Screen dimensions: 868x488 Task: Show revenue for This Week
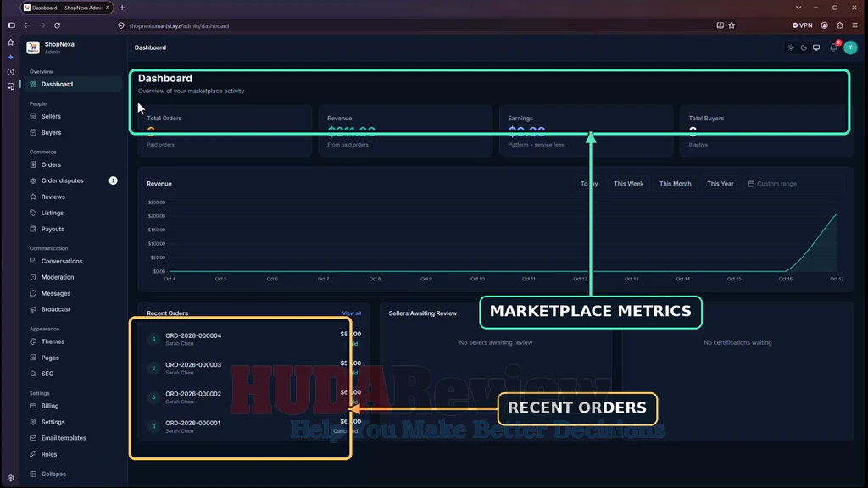pyautogui.click(x=628, y=184)
